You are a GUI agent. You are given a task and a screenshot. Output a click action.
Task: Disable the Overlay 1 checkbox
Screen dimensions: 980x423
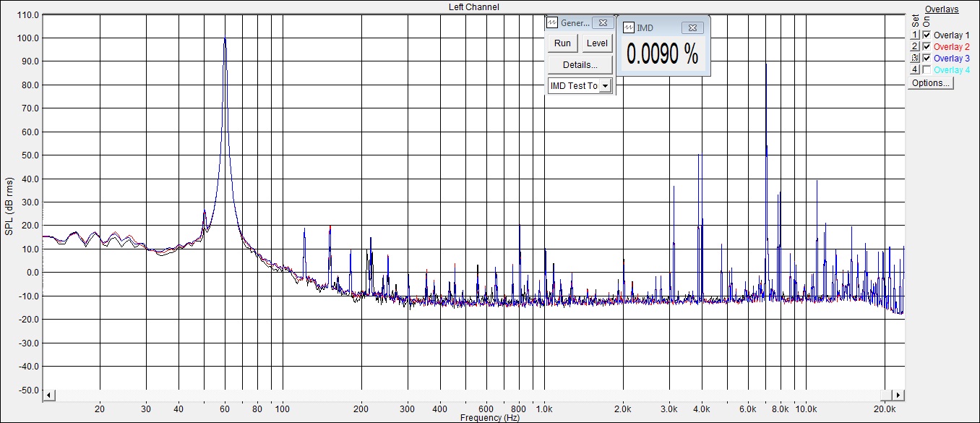tap(927, 35)
